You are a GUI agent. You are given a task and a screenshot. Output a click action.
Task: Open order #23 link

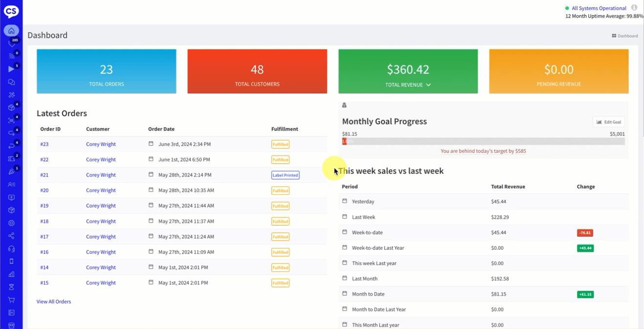pos(44,144)
